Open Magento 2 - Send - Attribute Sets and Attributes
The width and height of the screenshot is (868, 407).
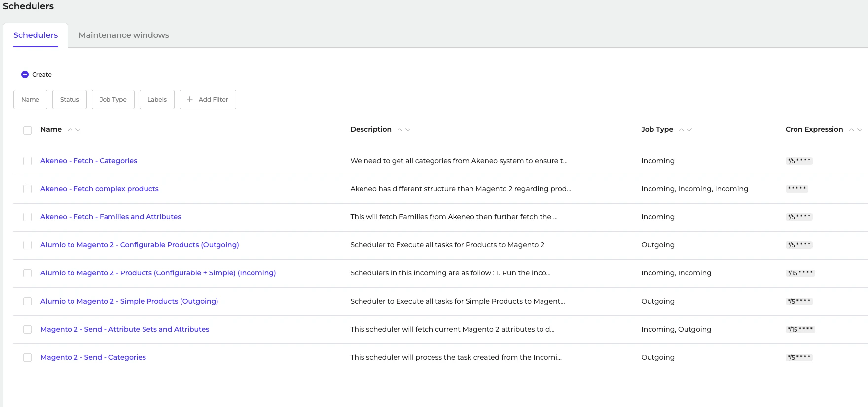125,329
